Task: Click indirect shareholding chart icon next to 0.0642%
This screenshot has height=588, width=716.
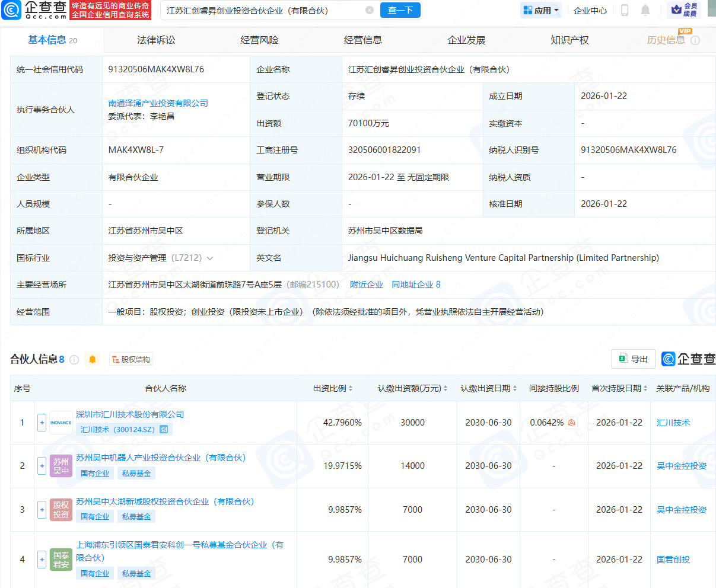Action: coord(571,423)
